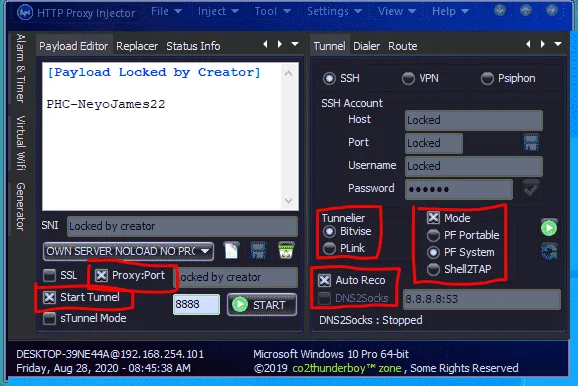The height and width of the screenshot is (386, 578).
Task: Toggle the Mode checkbox
Action: 433,218
